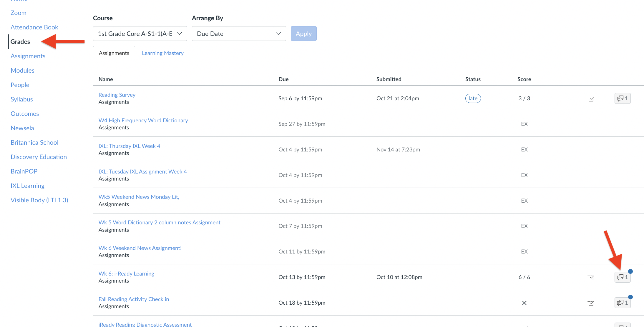Open the Reading Survey assignment

pos(117,95)
